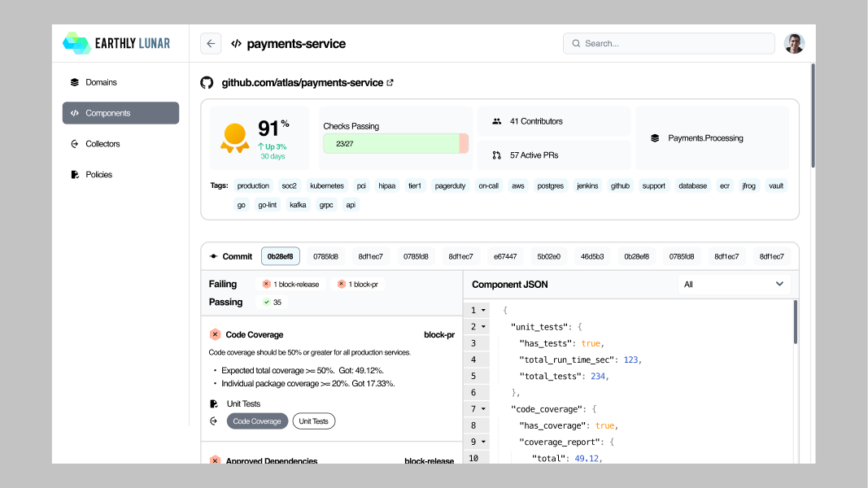Click the page vertical scrollbar
868x488 pixels.
coord(813,116)
